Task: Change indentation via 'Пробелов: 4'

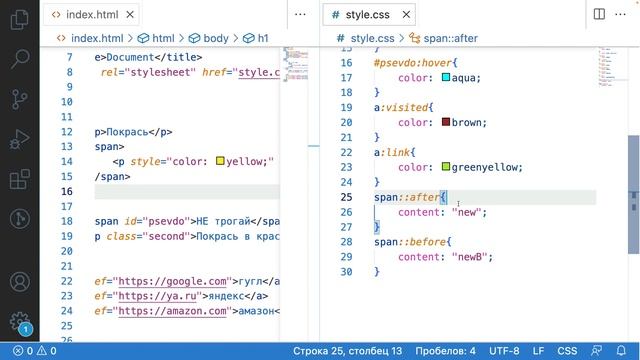Action: point(445,351)
